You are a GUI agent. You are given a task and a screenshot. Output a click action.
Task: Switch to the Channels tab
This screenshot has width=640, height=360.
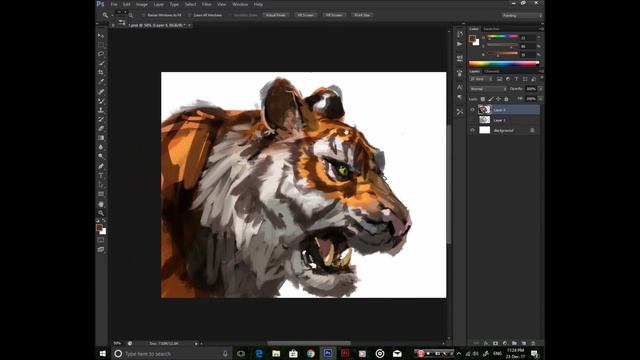pos(492,71)
